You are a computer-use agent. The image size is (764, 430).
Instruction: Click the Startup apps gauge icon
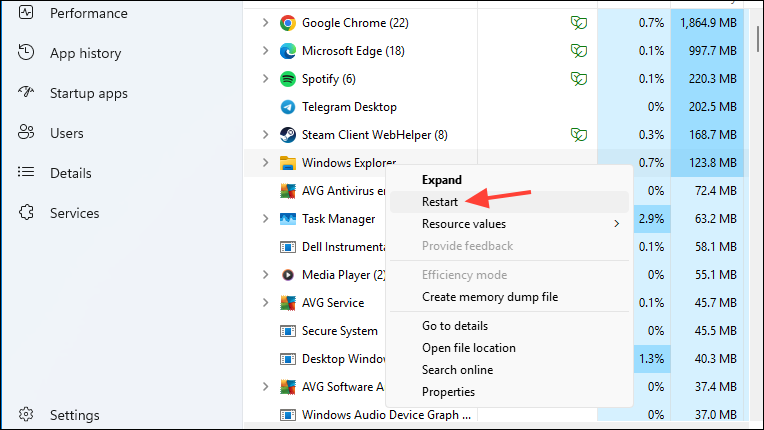click(x=26, y=92)
